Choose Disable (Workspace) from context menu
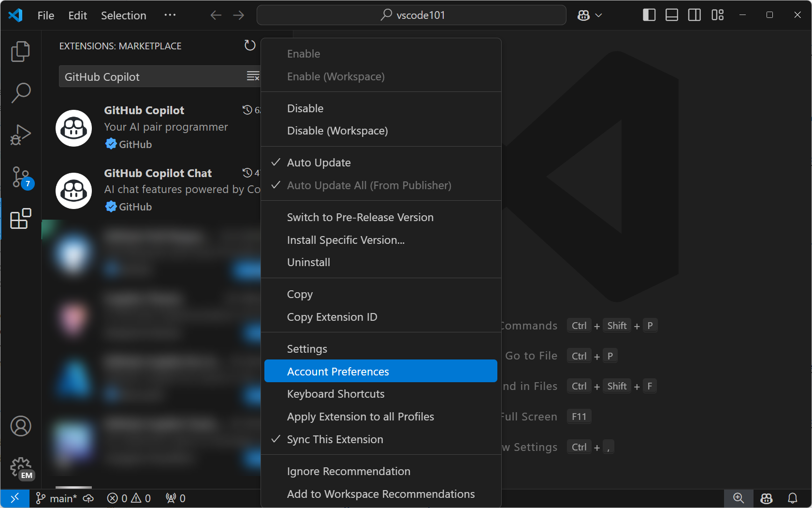 (x=381, y=131)
